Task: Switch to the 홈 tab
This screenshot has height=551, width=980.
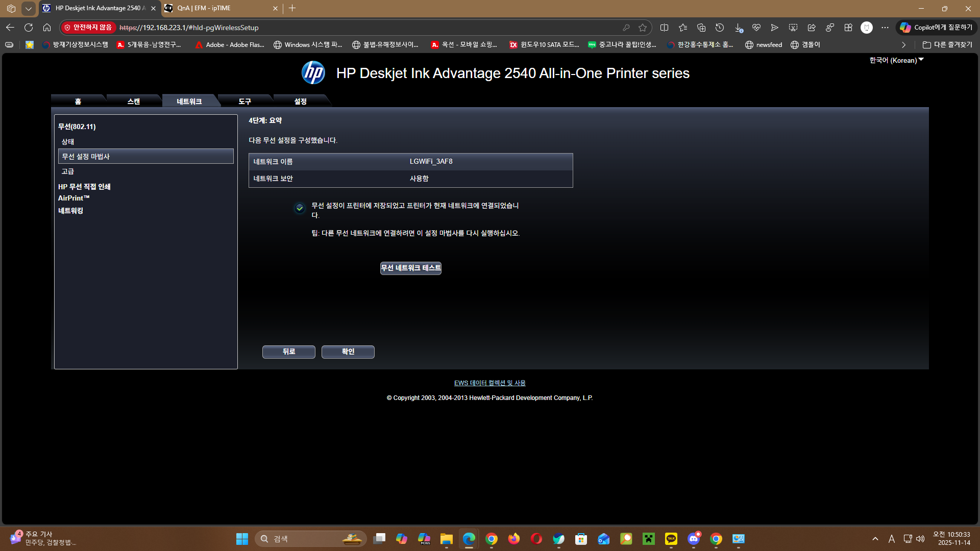Action: click(x=78, y=101)
